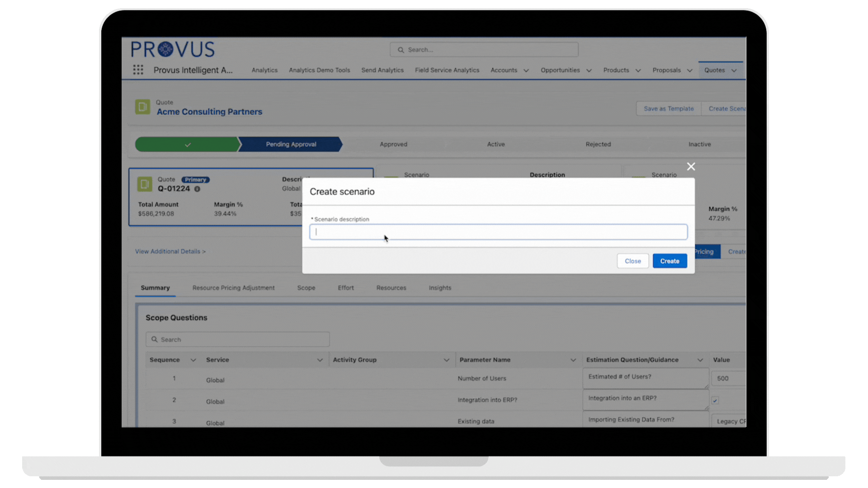Image resolution: width=868 pixels, height=488 pixels.
Task: Open the Insights tab
Action: click(x=440, y=288)
